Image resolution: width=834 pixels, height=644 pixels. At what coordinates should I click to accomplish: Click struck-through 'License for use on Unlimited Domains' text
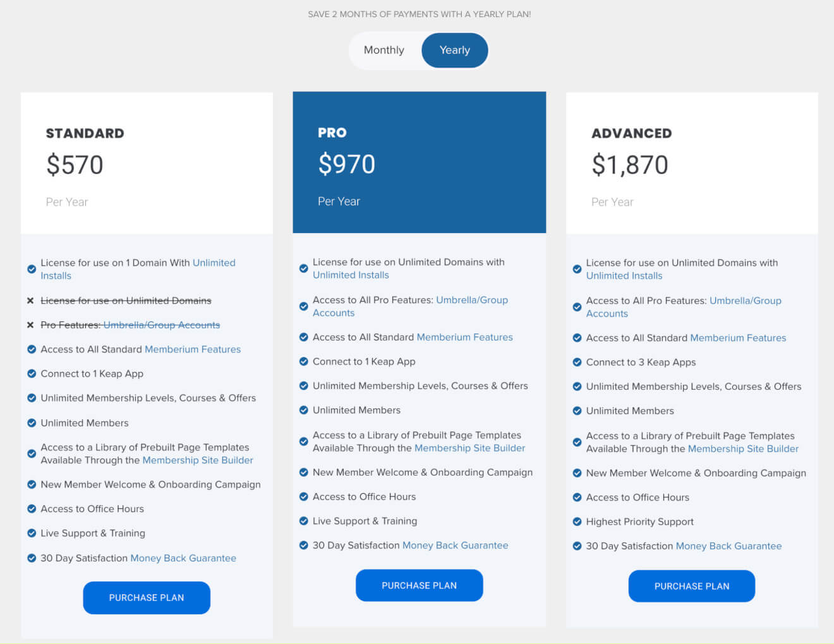[x=126, y=301]
